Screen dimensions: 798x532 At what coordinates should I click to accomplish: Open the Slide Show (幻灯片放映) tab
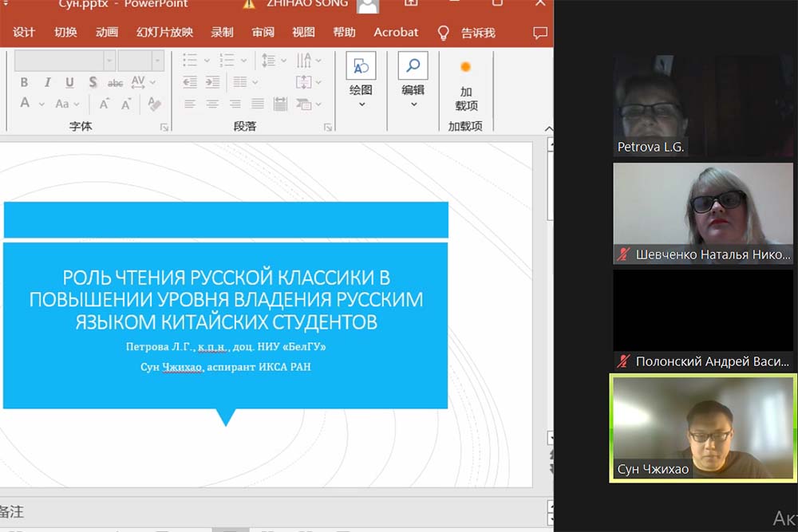point(164,33)
